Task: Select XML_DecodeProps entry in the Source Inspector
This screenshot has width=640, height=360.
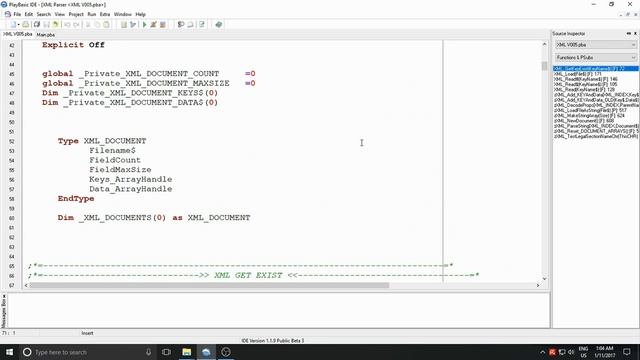Action: (596, 105)
